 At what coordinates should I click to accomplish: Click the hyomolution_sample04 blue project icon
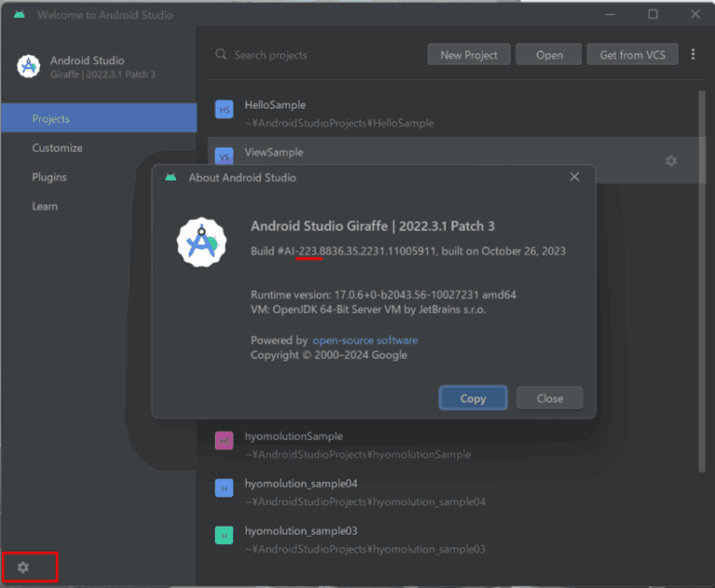click(x=223, y=488)
